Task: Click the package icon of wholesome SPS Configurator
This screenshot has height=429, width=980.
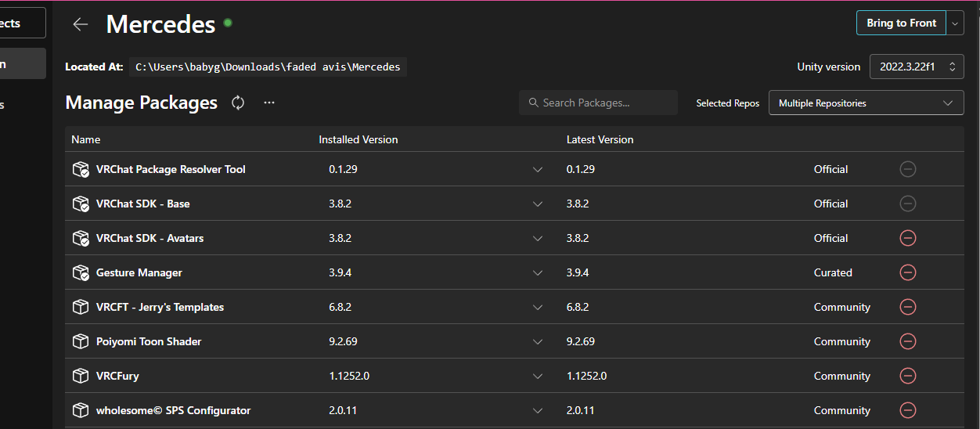Action: click(81, 410)
